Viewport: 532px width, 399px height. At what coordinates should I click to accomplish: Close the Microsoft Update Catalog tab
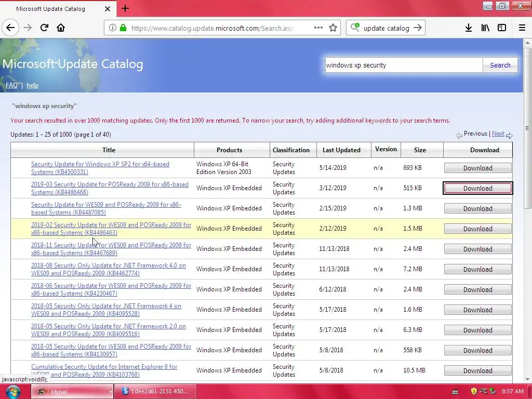pyautogui.click(x=107, y=9)
